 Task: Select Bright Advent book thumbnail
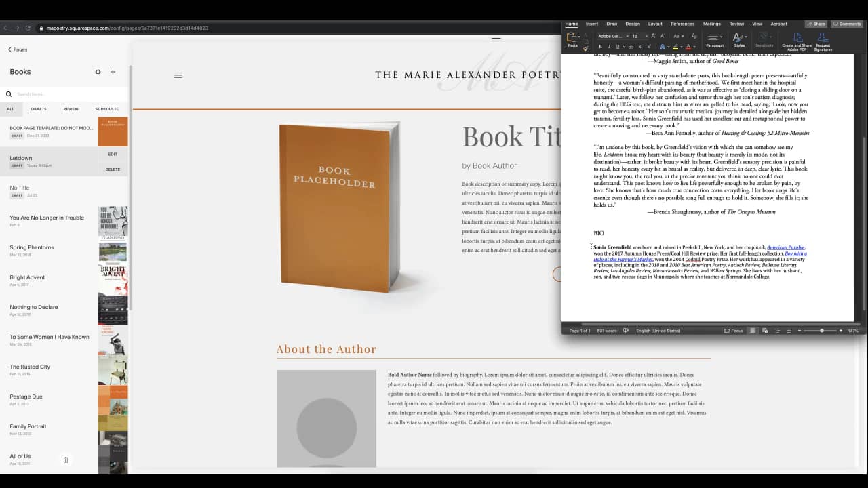point(113,281)
